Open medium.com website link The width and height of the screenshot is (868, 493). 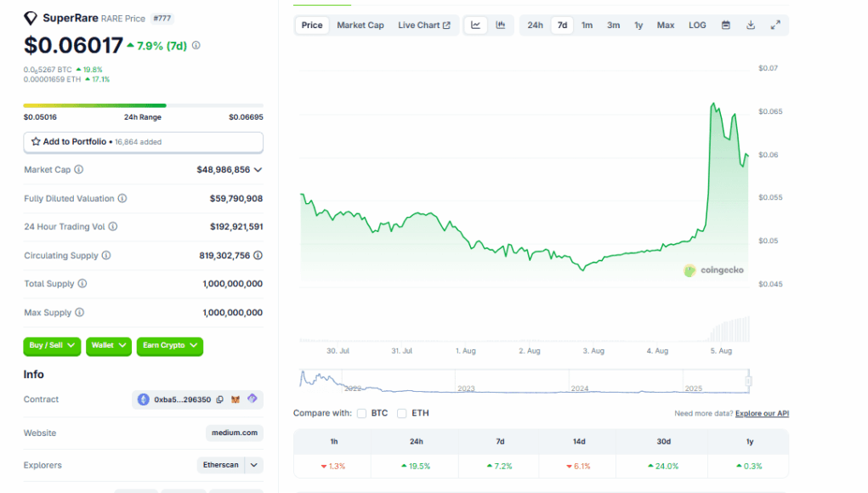(x=234, y=433)
